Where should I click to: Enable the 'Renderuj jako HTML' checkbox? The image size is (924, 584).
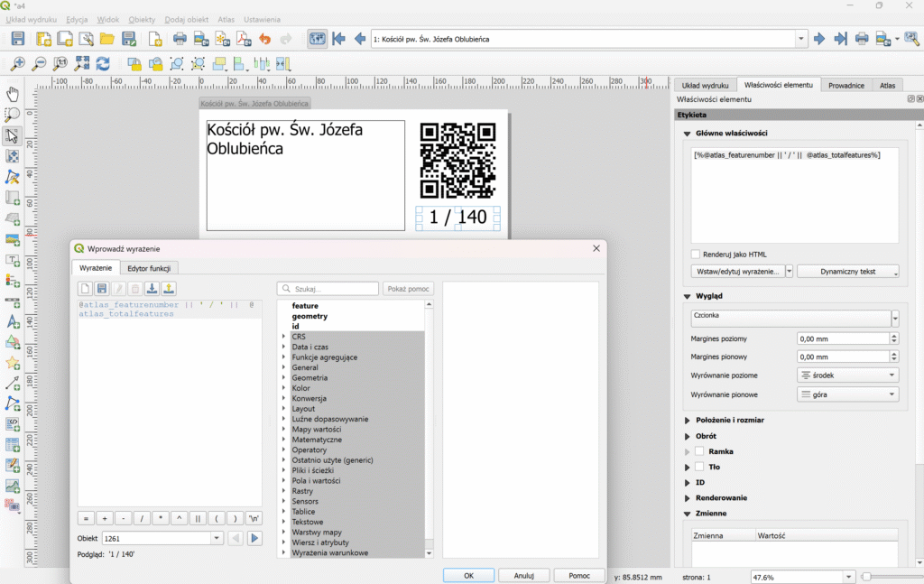click(x=695, y=255)
